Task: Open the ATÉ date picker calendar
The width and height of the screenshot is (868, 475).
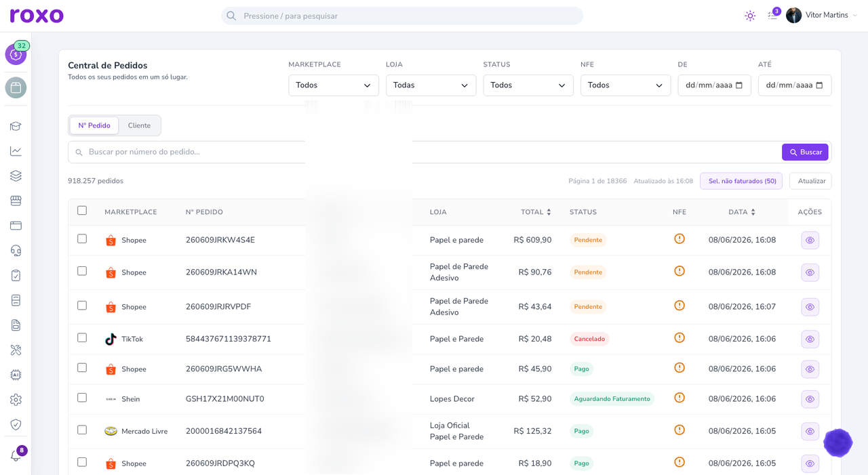Action: (819, 85)
